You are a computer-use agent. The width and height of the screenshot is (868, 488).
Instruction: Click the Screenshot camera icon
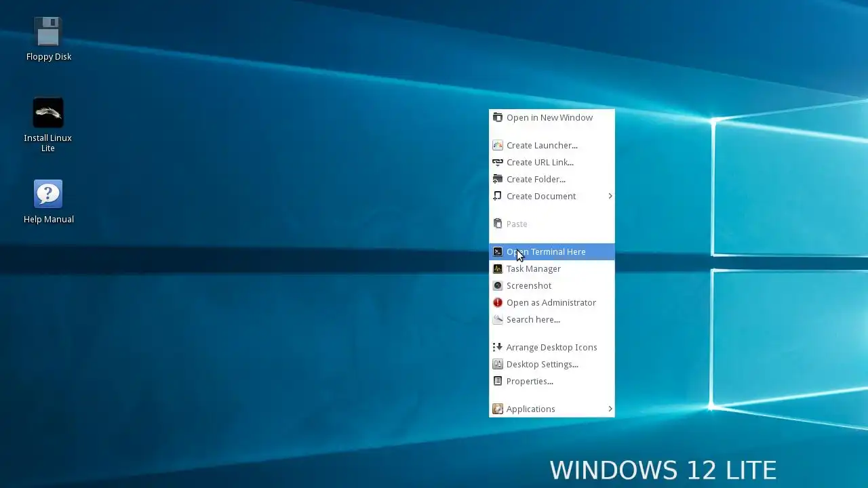[498, 285]
